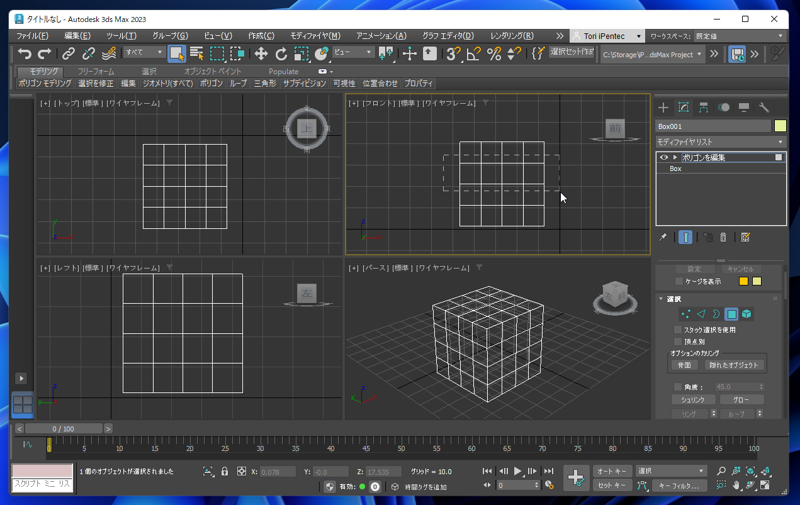800x505 pixels.
Task: Enable the 頂点別 checkbox
Action: (678, 342)
